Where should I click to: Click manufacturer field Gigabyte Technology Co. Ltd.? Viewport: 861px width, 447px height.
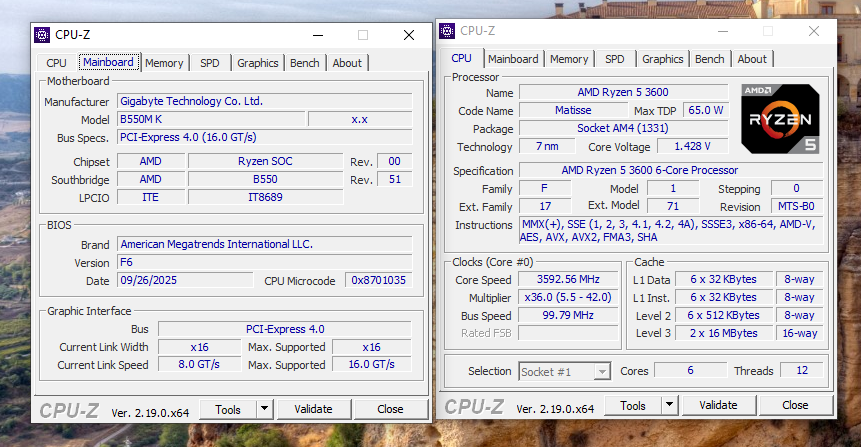265,102
